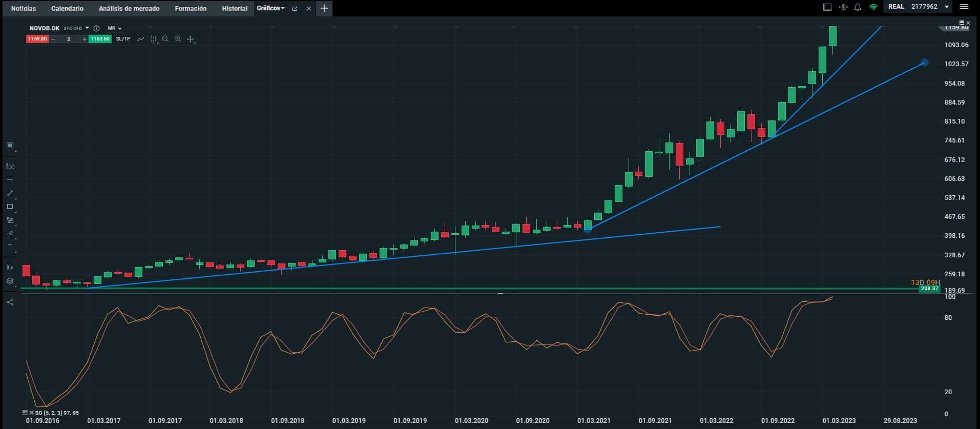Select the rectangle shape tool
Screen dimensions: 980x429
[10, 207]
